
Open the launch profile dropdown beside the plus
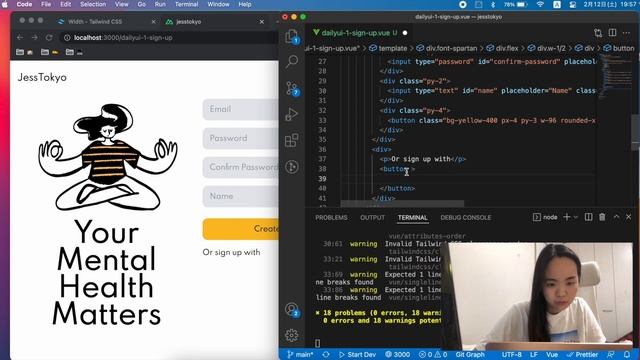click(576, 217)
